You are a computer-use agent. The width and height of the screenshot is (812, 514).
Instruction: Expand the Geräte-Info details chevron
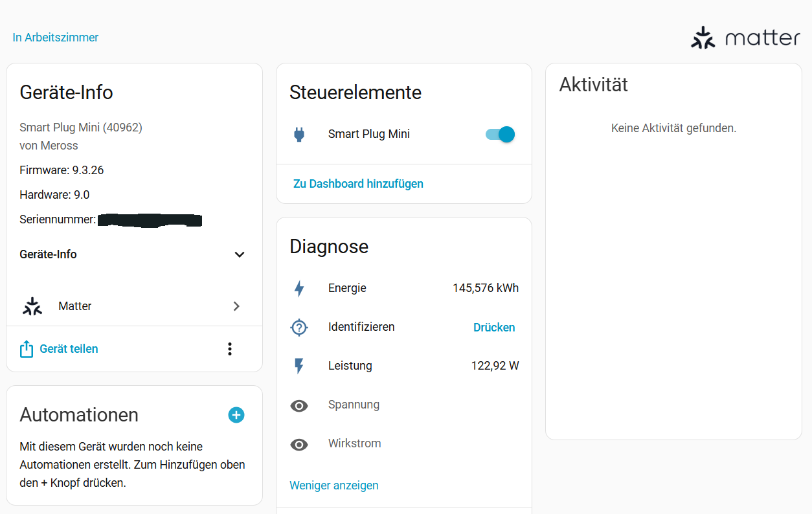click(239, 254)
